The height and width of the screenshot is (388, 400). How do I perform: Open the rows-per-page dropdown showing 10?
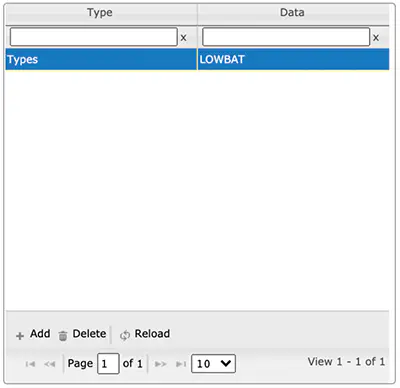[213, 364]
